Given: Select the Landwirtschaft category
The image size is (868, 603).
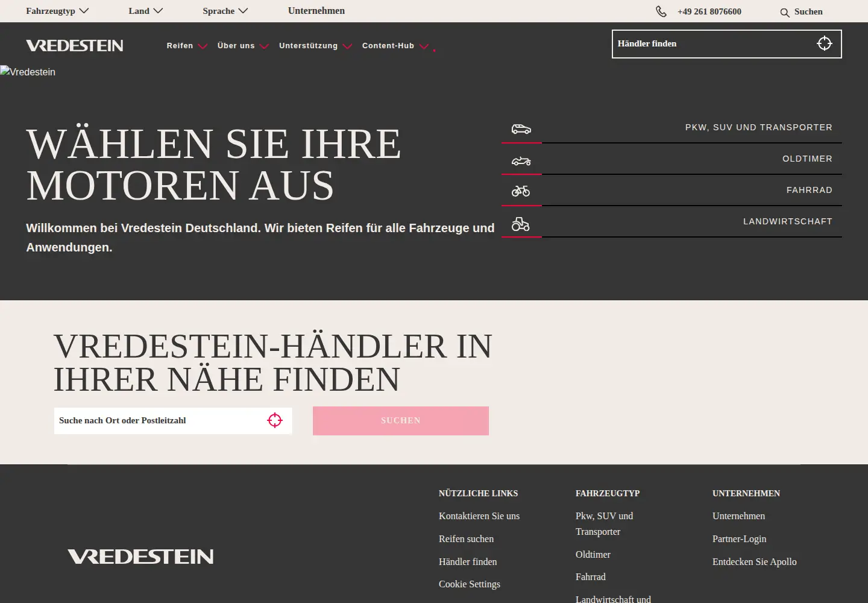Looking at the screenshot, I should 671,222.
